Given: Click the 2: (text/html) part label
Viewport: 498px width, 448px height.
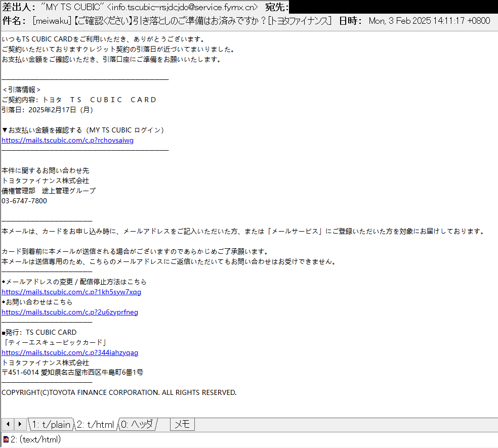Looking at the screenshot, I should click(x=35, y=439).
